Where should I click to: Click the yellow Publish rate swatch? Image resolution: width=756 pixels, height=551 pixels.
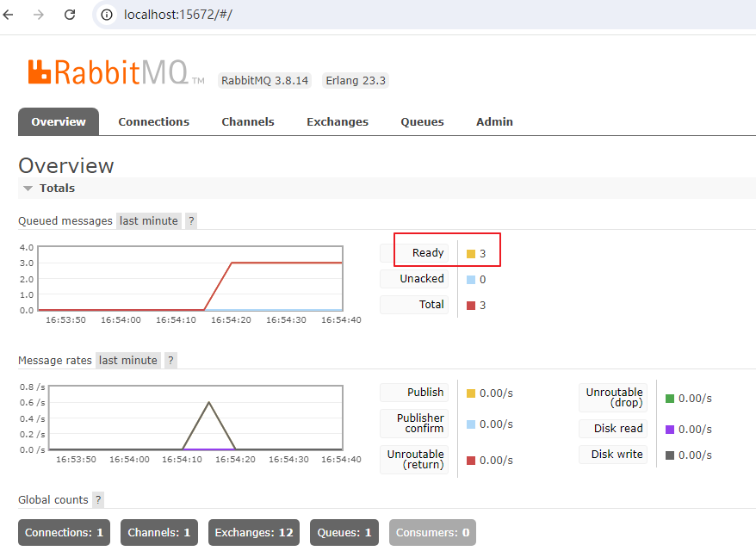click(471, 393)
